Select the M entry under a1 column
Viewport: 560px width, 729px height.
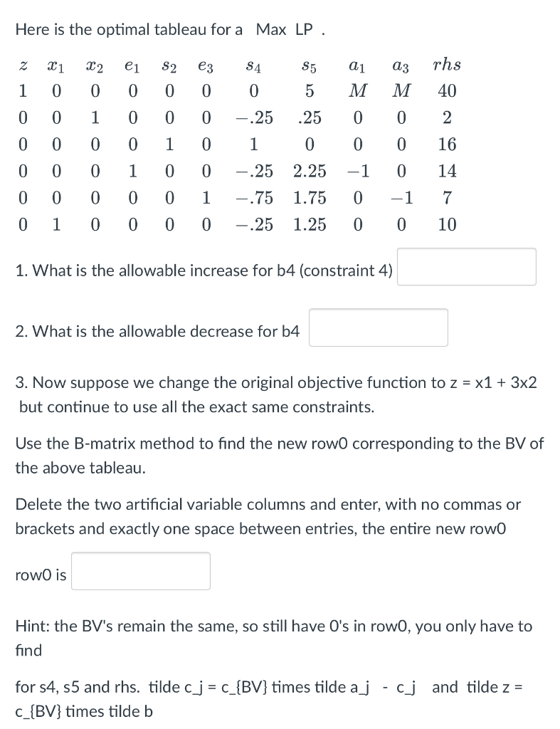[358, 91]
